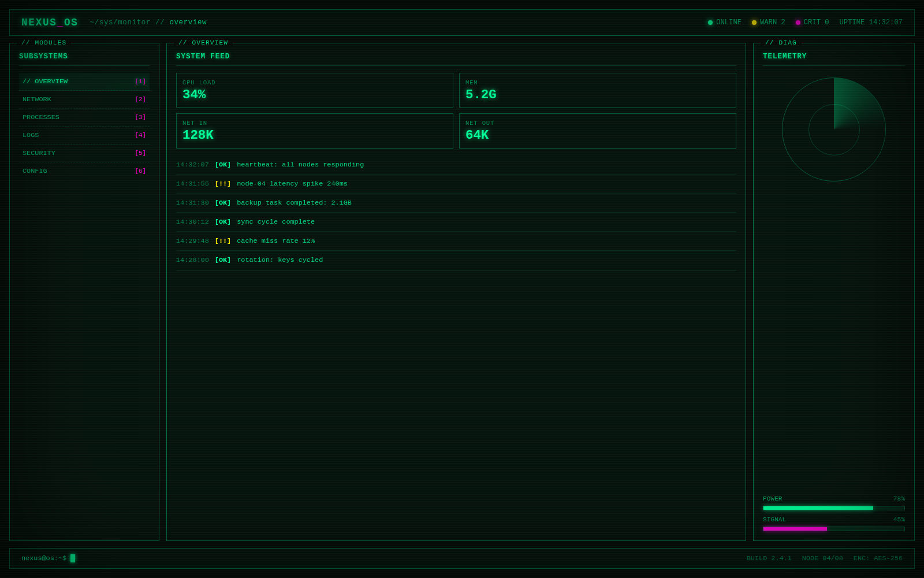Click the SIGNAL 45% value

pos(899,520)
